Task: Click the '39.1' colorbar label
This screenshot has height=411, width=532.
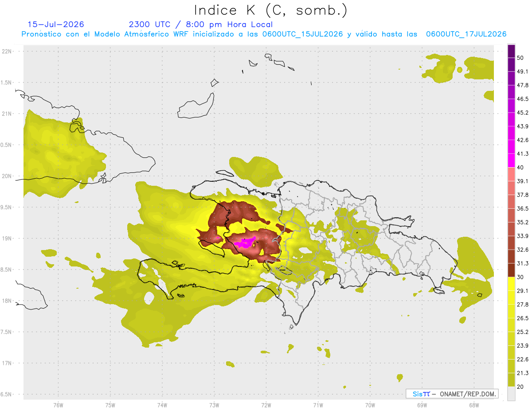Action: 522,181
